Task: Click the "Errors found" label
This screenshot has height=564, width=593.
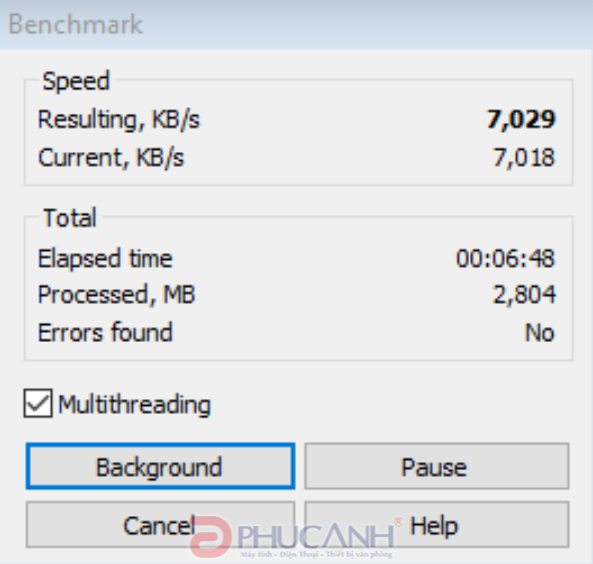Action: (x=105, y=333)
